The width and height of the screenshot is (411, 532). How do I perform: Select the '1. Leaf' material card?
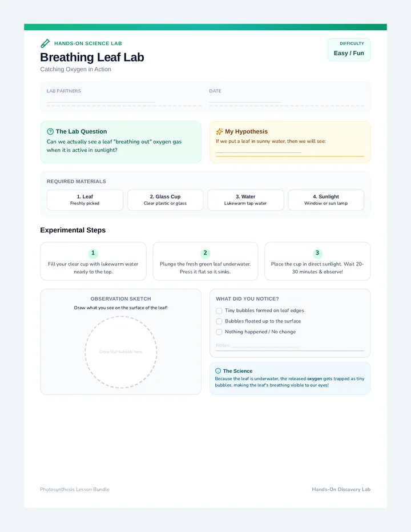pos(85,200)
